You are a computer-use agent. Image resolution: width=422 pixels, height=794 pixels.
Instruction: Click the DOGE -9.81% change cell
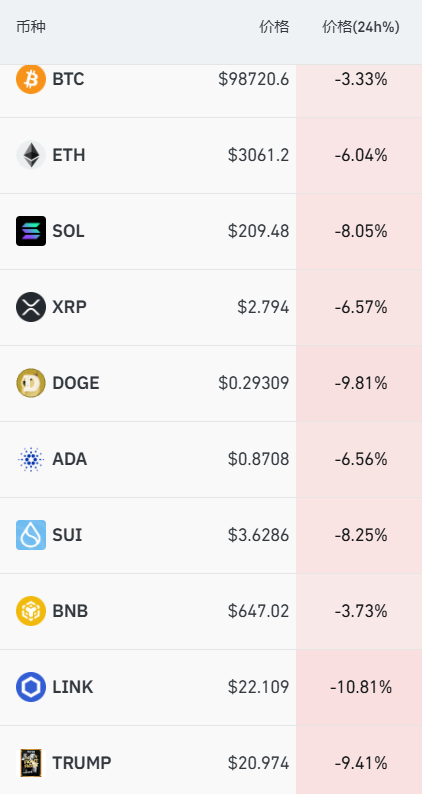[359, 383]
